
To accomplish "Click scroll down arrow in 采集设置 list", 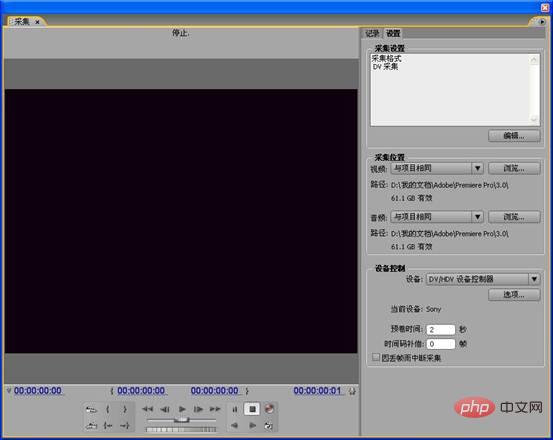I will pos(534,119).
